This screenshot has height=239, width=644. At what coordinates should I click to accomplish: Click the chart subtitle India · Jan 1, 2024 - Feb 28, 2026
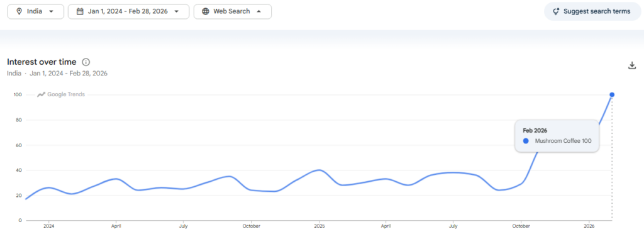57,74
